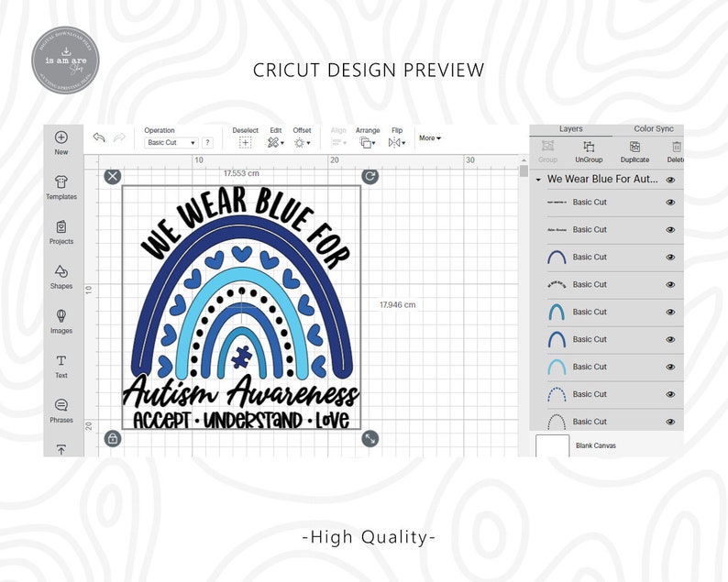Click the Redo arrow
This screenshot has height=582, width=728.
click(x=119, y=137)
